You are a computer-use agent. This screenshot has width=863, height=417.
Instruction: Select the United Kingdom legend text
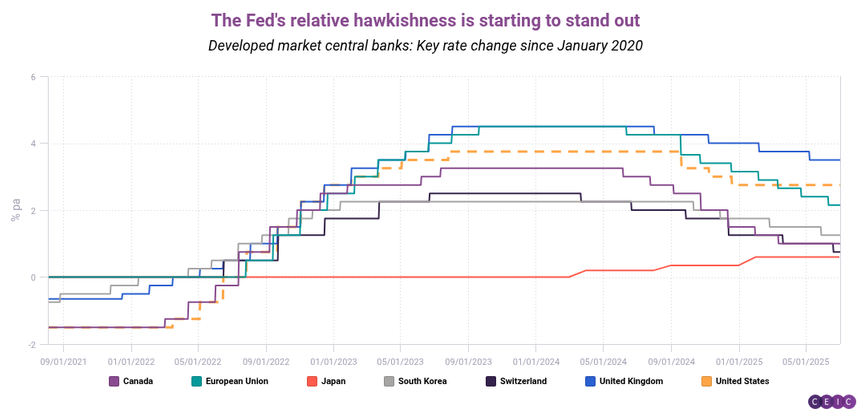click(631, 381)
